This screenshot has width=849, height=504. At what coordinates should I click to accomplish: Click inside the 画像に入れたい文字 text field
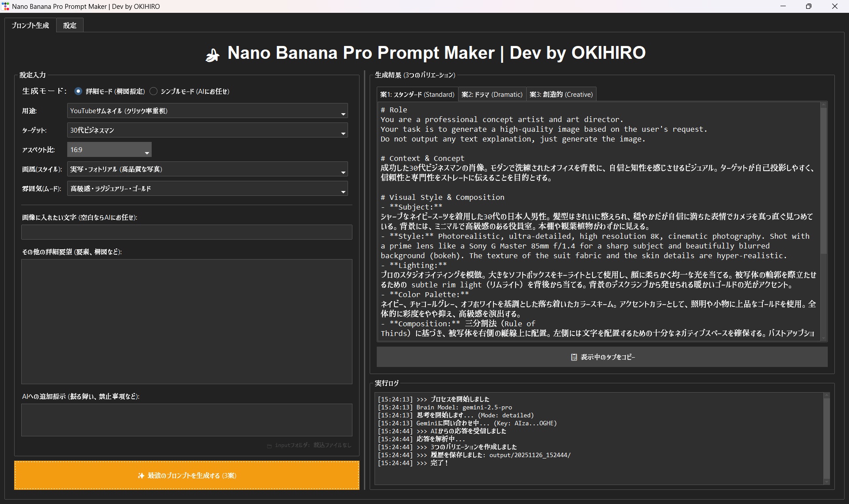coord(187,232)
